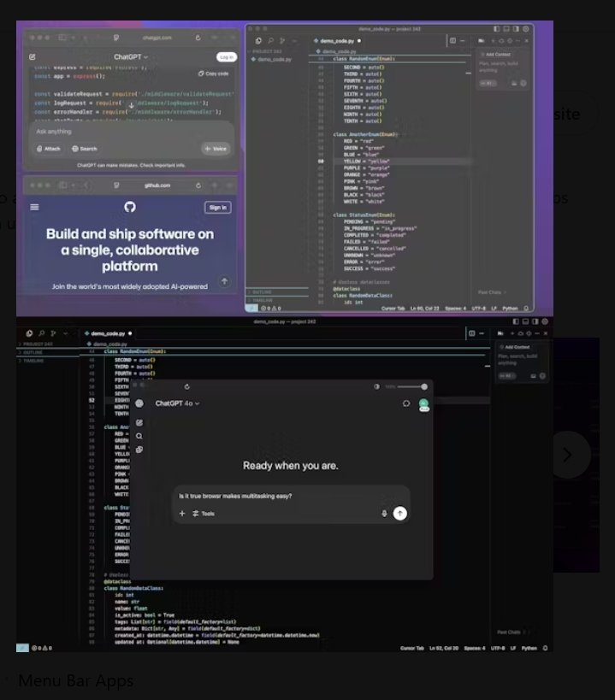Viewport: 615px width, 700px height.
Task: Open Tools menu in floating ChatGPT composer
Action: [x=204, y=514]
